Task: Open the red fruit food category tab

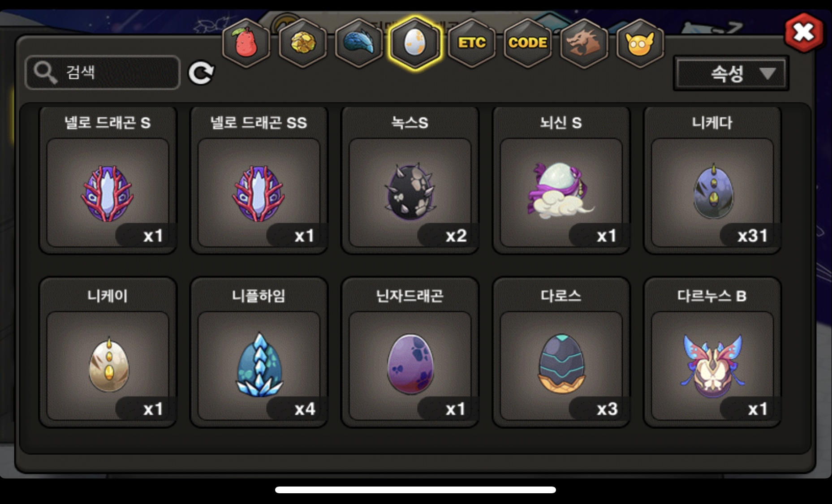Action: click(246, 43)
